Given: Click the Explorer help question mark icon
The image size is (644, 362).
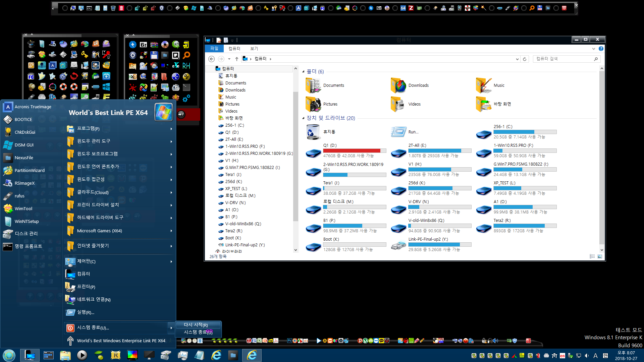Looking at the screenshot, I should point(601,49).
